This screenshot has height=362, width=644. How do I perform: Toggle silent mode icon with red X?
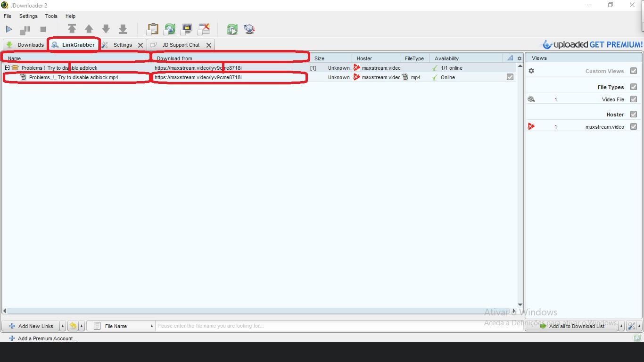coord(204,29)
